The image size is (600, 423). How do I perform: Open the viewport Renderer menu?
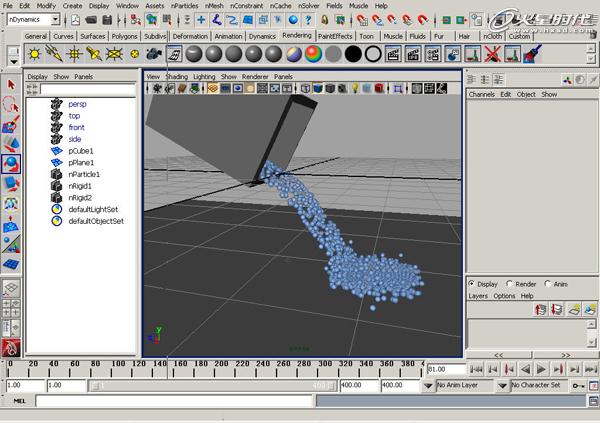point(255,77)
